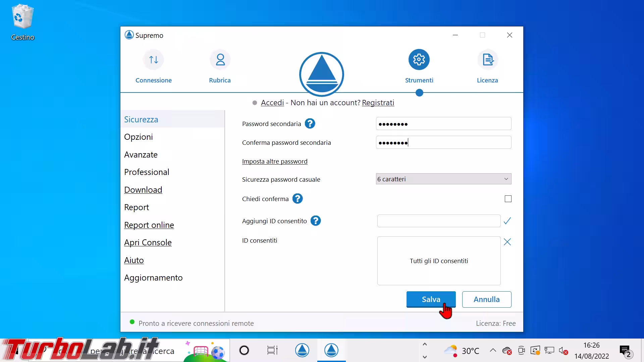Open the Rubrica contacts icon
Screen dimensions: 644x362
[x=220, y=60]
